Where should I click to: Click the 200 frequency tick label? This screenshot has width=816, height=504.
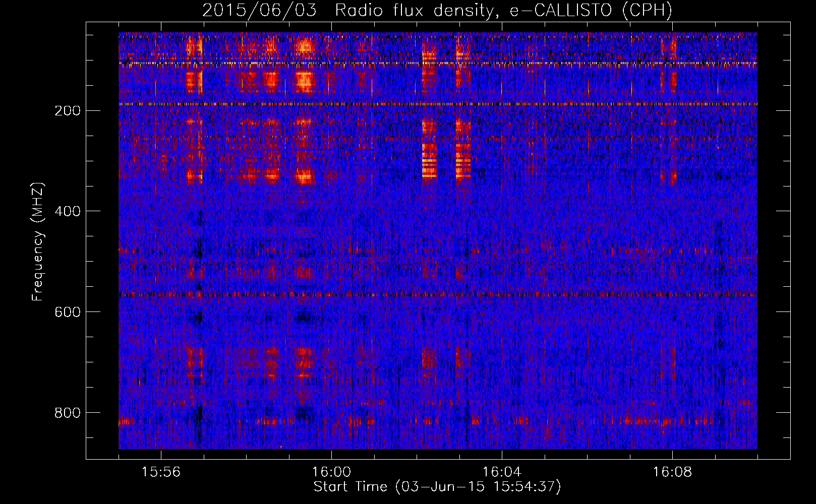[68, 111]
